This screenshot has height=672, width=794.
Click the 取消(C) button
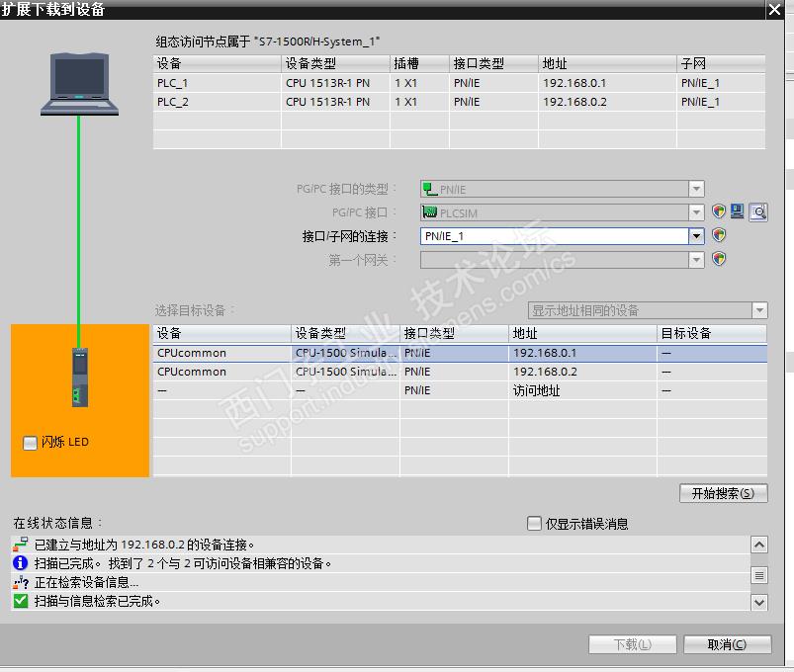(x=727, y=644)
